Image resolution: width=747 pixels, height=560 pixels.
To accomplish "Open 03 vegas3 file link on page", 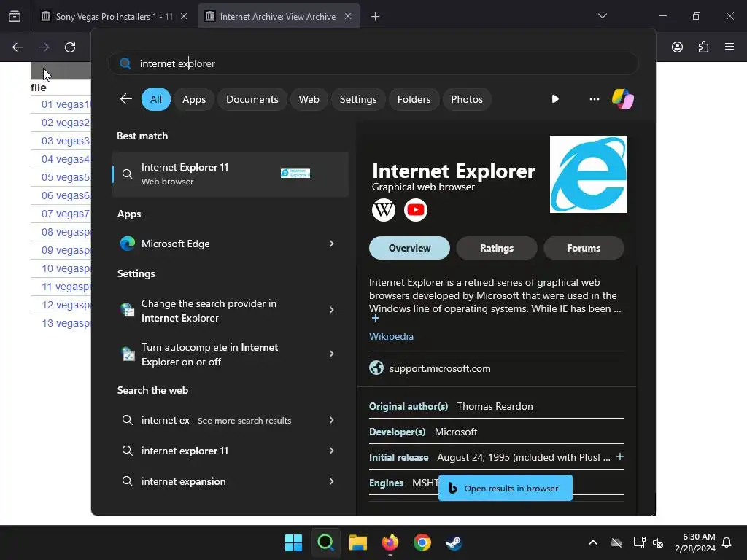I will [65, 141].
